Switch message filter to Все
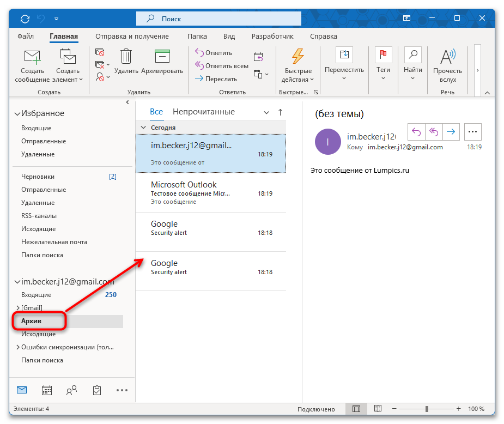 click(156, 112)
